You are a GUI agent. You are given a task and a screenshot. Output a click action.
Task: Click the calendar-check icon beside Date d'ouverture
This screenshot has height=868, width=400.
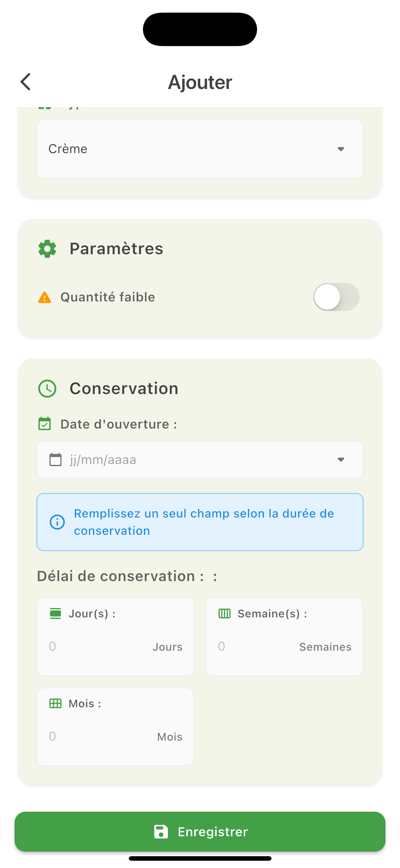click(45, 424)
